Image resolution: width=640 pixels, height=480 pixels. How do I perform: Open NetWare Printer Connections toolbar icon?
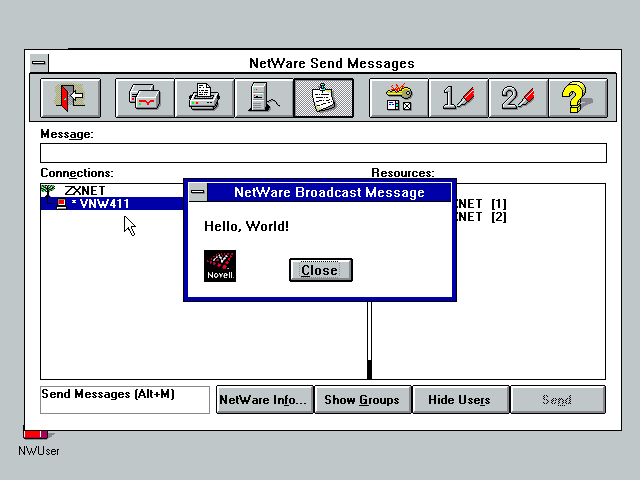(204, 98)
